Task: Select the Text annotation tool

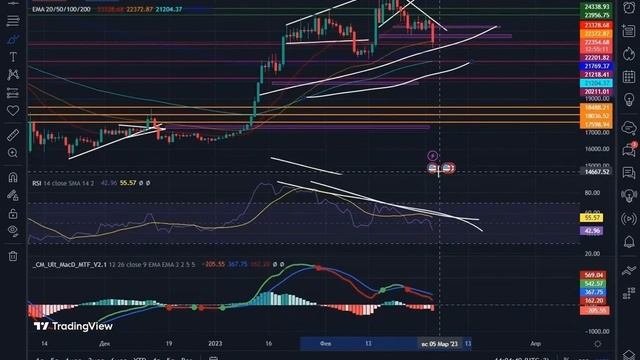Action: [13, 57]
